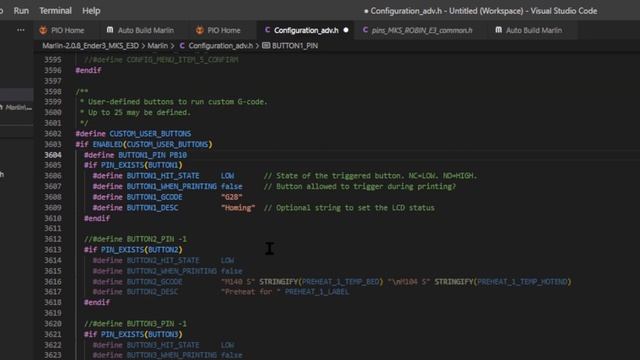640x360 pixels.
Task: Click Marlin icon on first Auto Build tab
Action: pyautogui.click(x=110, y=30)
